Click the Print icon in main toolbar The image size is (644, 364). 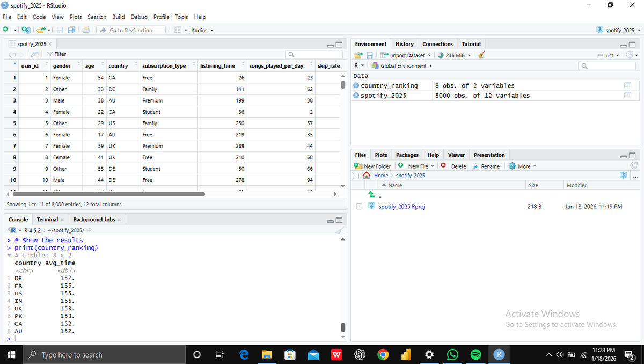(86, 30)
